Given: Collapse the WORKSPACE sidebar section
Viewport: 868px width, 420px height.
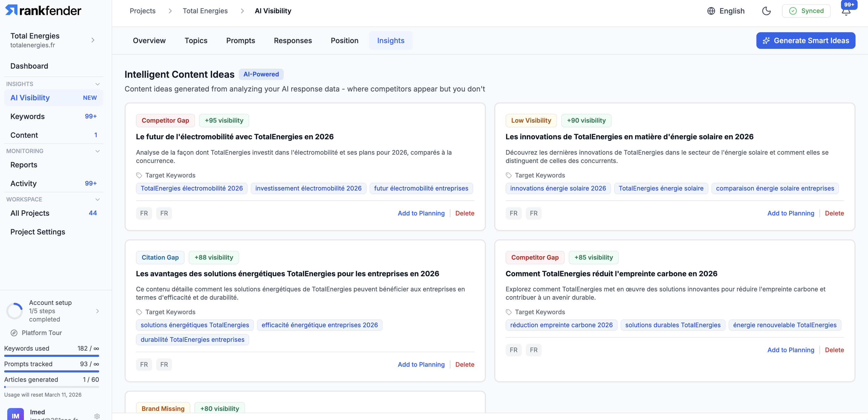Looking at the screenshot, I should tap(97, 199).
